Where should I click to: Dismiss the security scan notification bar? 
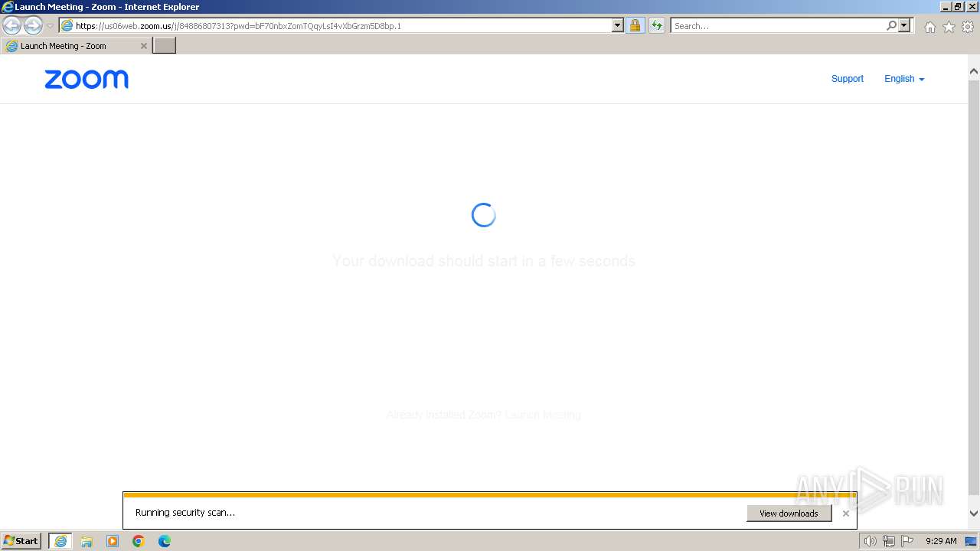coord(845,514)
